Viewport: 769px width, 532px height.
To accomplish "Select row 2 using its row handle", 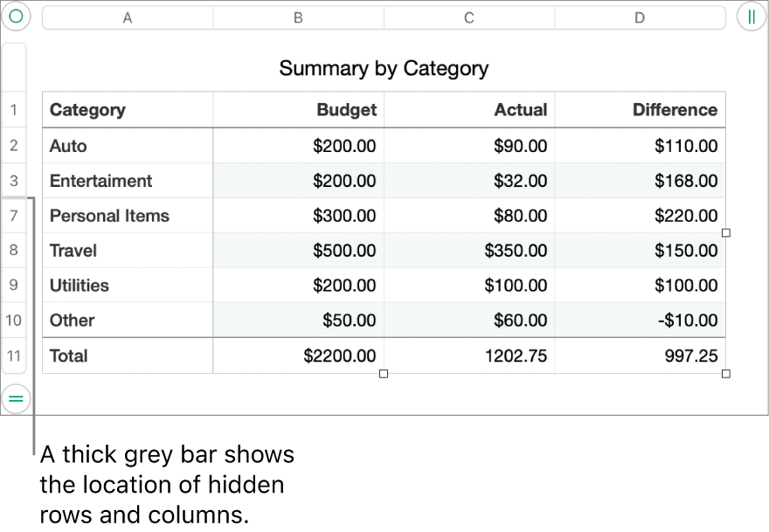I will (14, 146).
